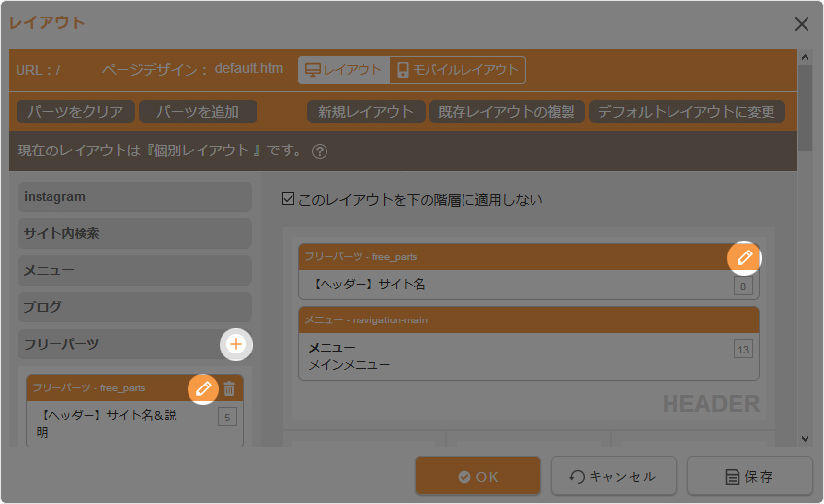Click the help question mark icon
The height and width of the screenshot is (504, 824).
pos(320,151)
